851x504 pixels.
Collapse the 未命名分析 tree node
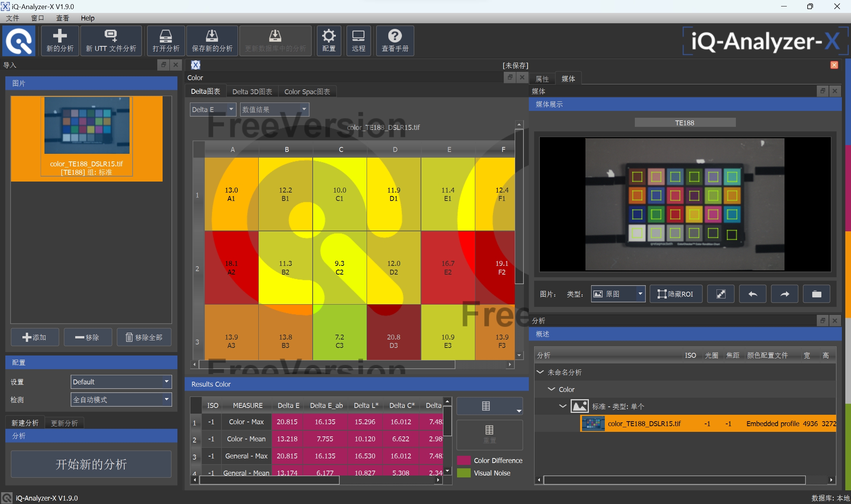[x=540, y=372]
